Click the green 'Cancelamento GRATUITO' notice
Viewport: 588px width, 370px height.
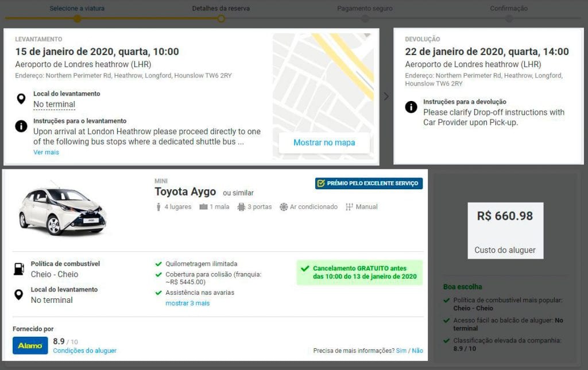point(359,272)
